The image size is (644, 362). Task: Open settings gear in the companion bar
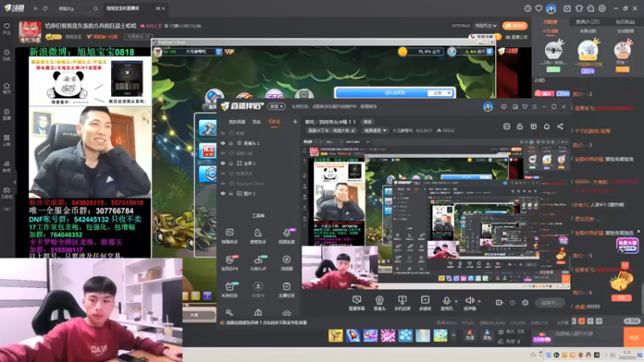pyautogui.click(x=526, y=302)
